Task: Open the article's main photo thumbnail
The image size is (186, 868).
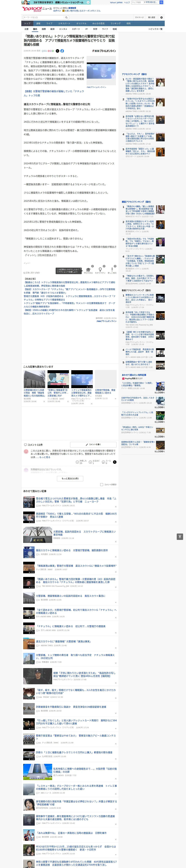Action: (x=101, y=71)
